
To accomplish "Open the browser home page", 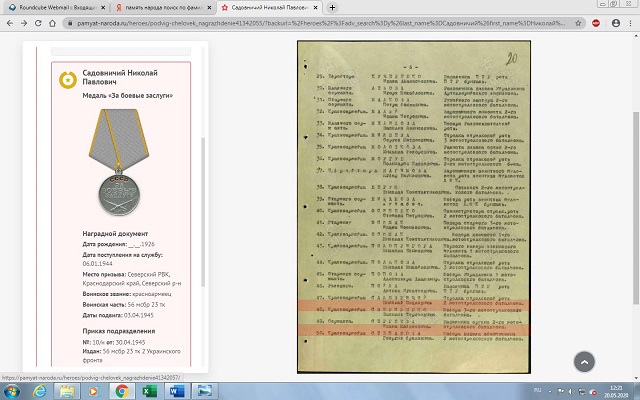I will coord(52,23).
